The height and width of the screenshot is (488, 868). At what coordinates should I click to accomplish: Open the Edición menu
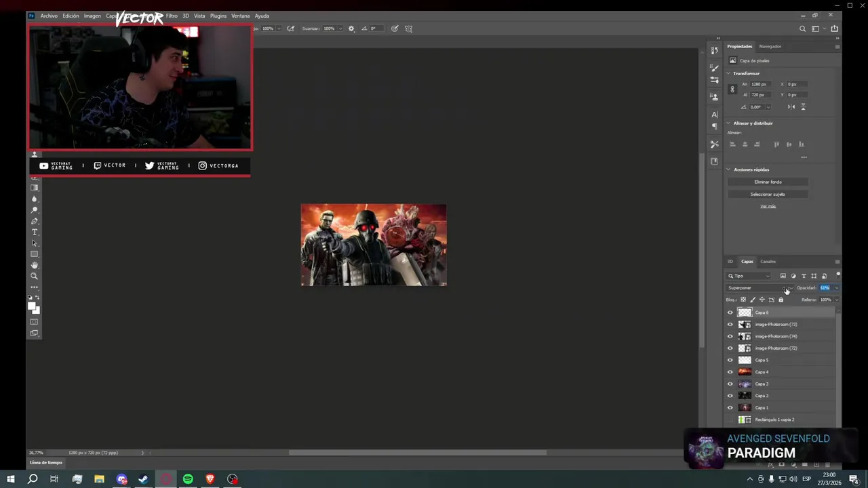pos(71,16)
